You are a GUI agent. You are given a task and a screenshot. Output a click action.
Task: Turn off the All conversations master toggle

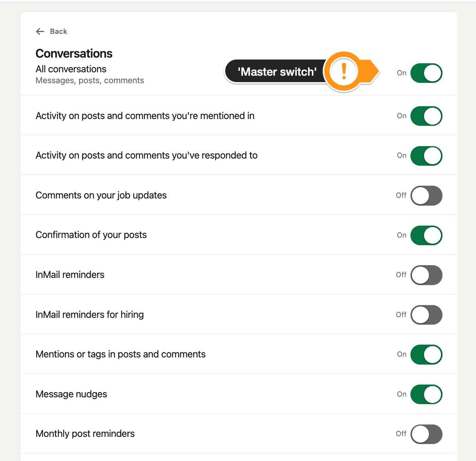(426, 73)
